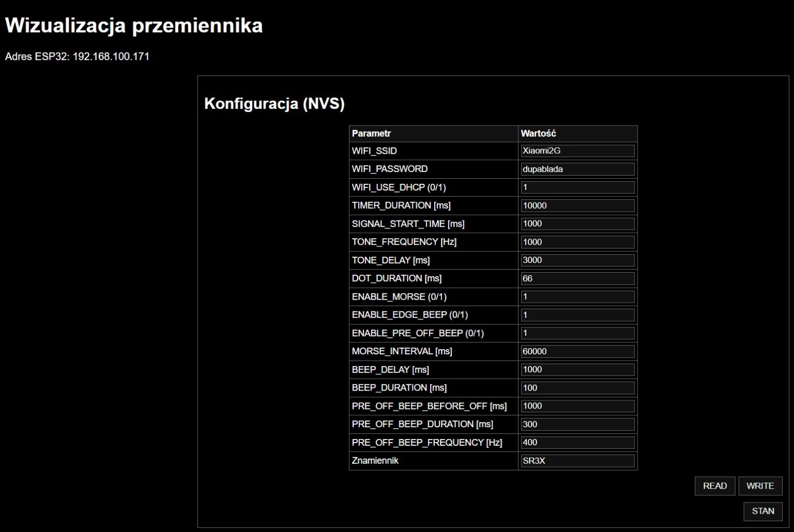Click the DOT_DURATION value box
Viewport: 794px width, 532px height.
[x=577, y=278]
